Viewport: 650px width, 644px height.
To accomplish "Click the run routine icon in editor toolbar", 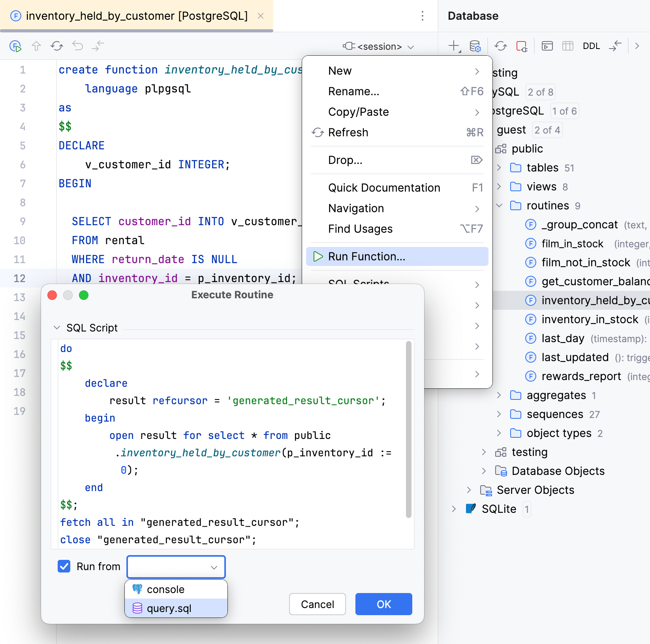I will [x=15, y=46].
